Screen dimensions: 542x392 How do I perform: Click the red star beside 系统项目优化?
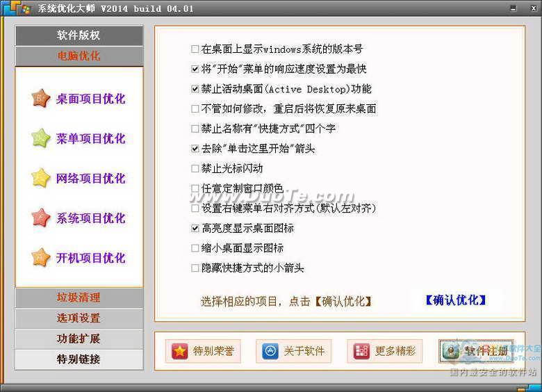click(41, 218)
